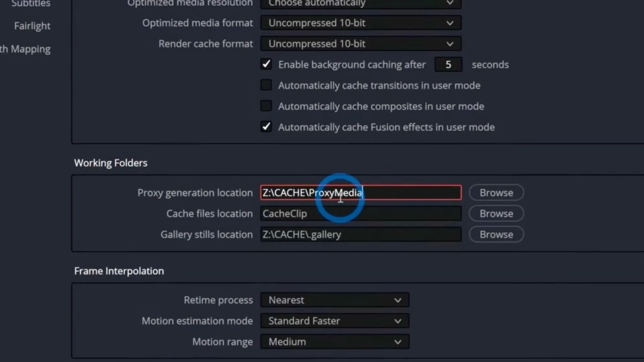Uncheck automatically cache Fusion effects option
Viewport: 644px width, 362px height.
coord(266,127)
